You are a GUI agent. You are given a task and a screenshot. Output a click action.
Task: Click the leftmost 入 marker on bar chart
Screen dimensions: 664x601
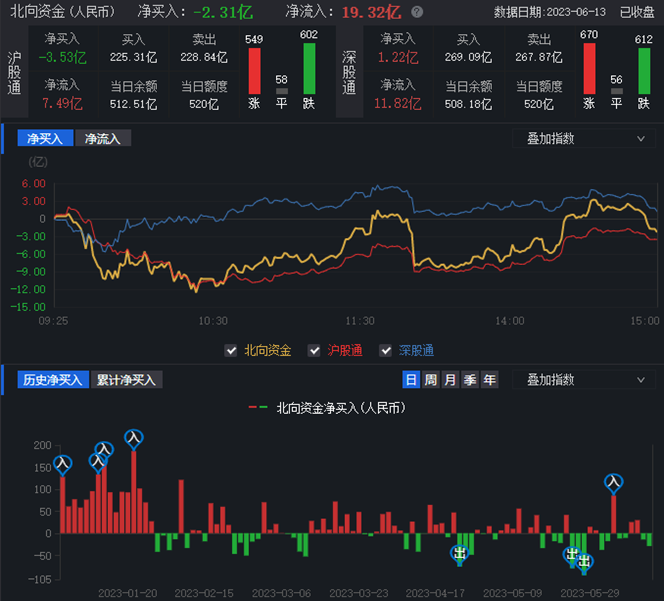(63, 465)
